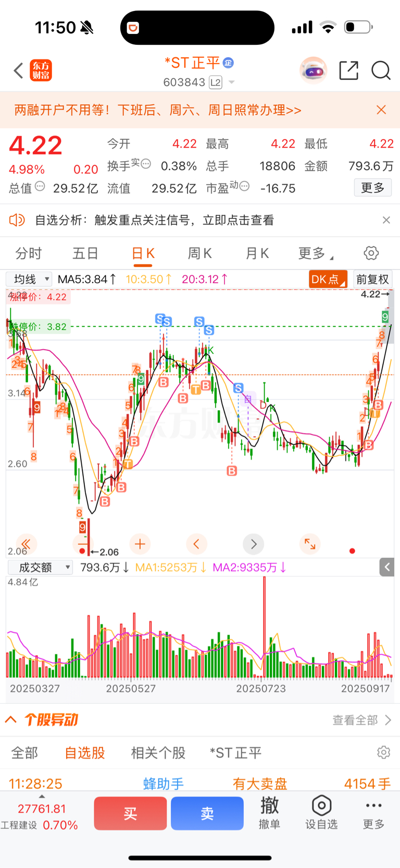This screenshot has width=400, height=868.
Task: Toggle the DK点 signal button
Action: [x=328, y=279]
